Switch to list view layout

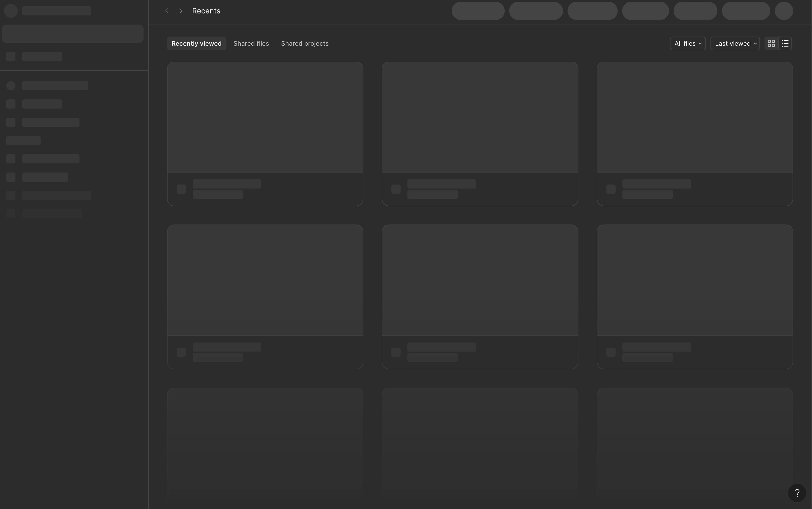coord(785,43)
